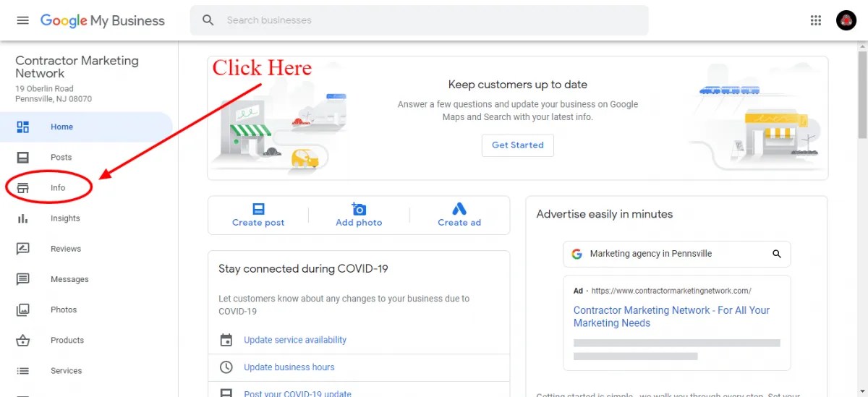Click the Create post icon
Viewport: 868px width, 397px height.
258,208
